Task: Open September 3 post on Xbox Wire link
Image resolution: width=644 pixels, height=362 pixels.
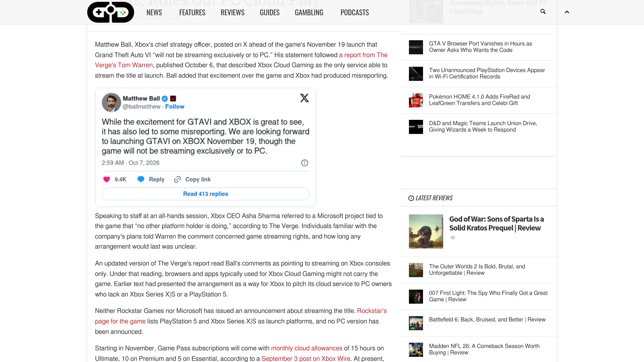Action: 306,358
